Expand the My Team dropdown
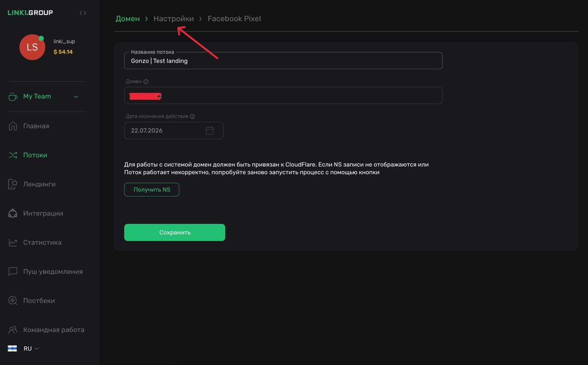The height and width of the screenshot is (365, 588). [76, 97]
